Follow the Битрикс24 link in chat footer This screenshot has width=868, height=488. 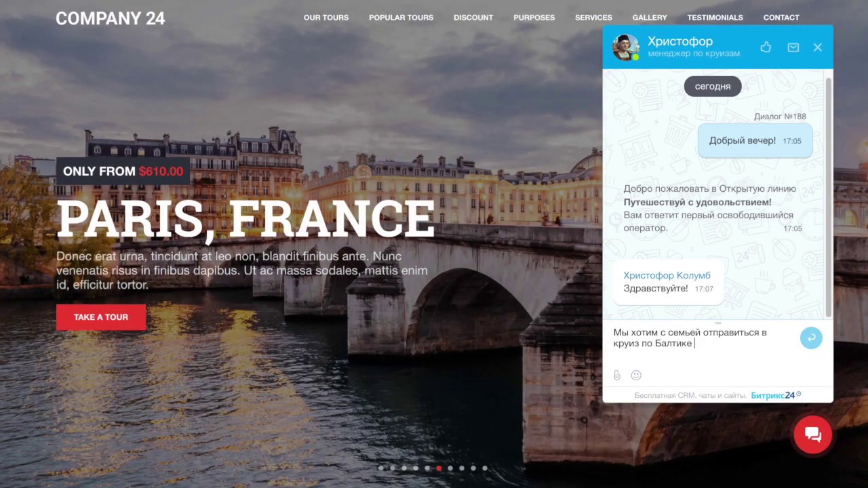[x=776, y=395]
